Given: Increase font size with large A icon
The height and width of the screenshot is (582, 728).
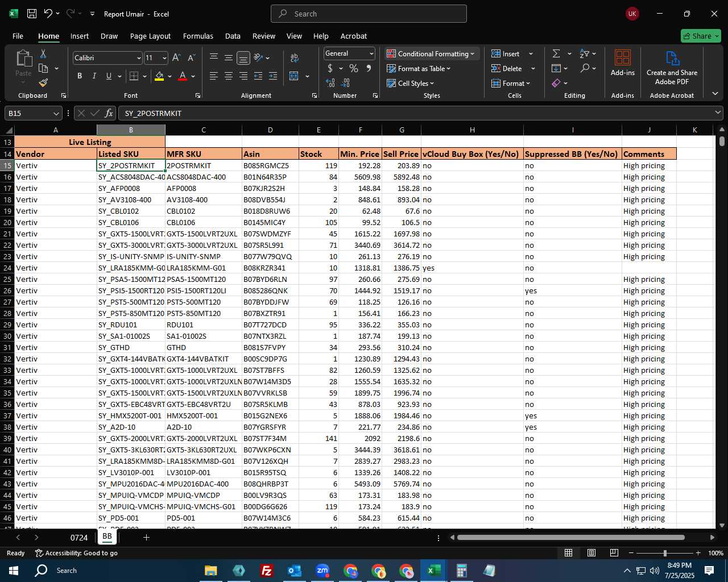Looking at the screenshot, I should pos(176,58).
